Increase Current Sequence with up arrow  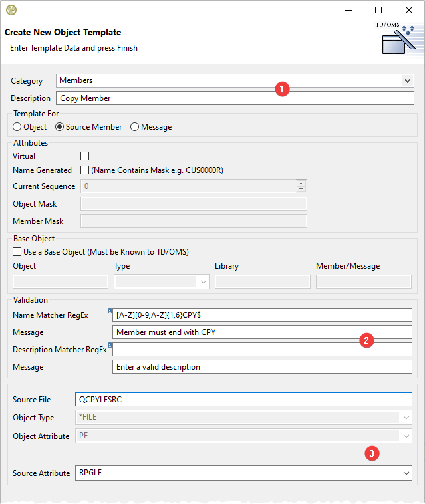coord(301,184)
